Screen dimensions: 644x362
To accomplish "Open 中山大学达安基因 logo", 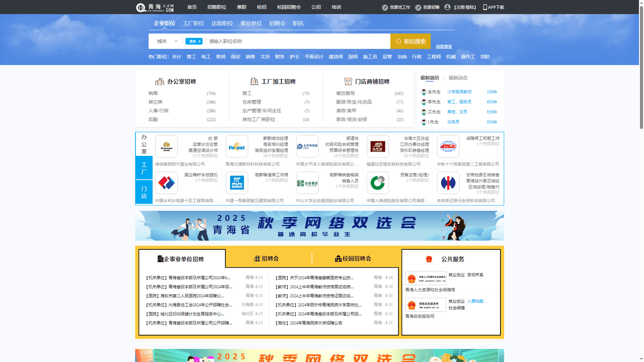I will tap(307, 183).
